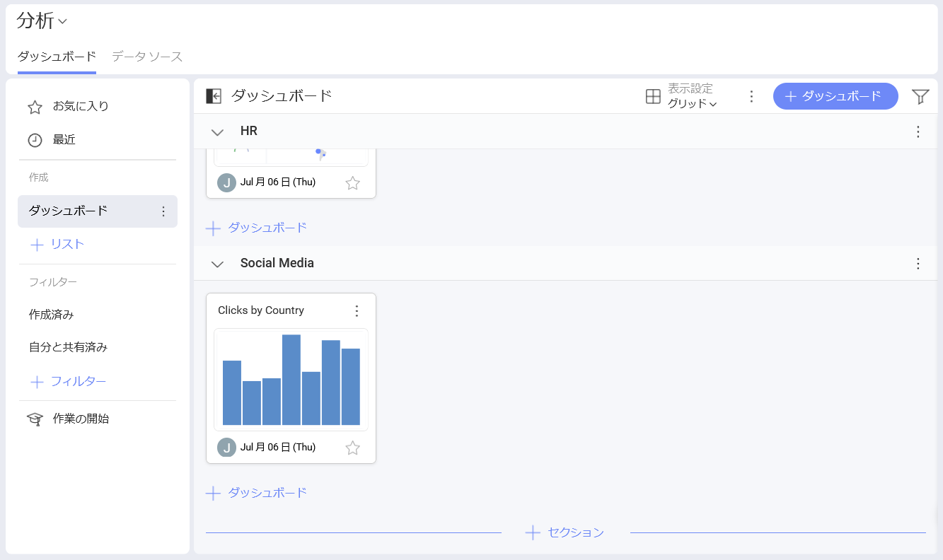
Task: Open the 分析 title dropdown
Action: click(42, 21)
